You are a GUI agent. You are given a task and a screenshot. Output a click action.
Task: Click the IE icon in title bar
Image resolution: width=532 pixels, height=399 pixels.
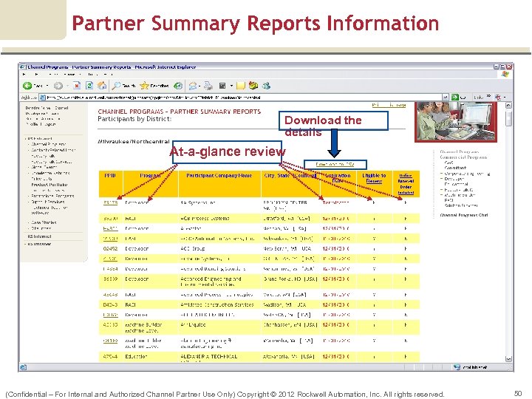click(x=23, y=66)
